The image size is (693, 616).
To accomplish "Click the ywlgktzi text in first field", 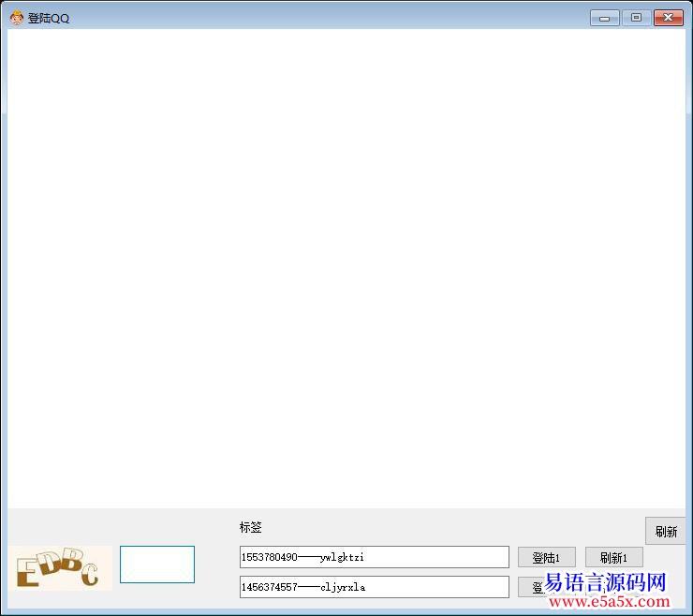I will [342, 558].
